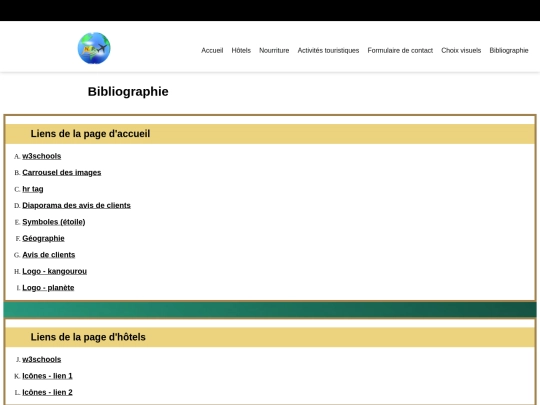Follow the Carrousel des images link

tap(62, 173)
